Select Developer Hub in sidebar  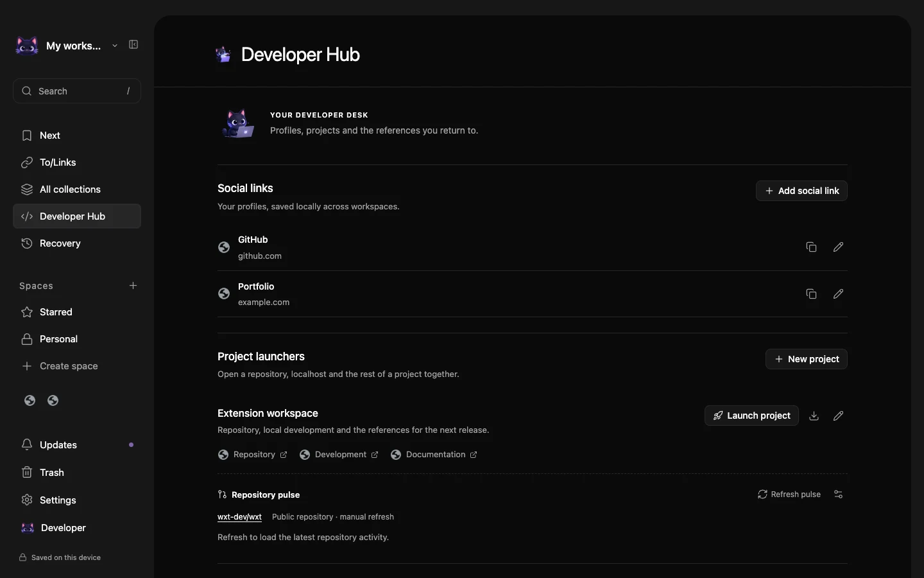click(77, 216)
